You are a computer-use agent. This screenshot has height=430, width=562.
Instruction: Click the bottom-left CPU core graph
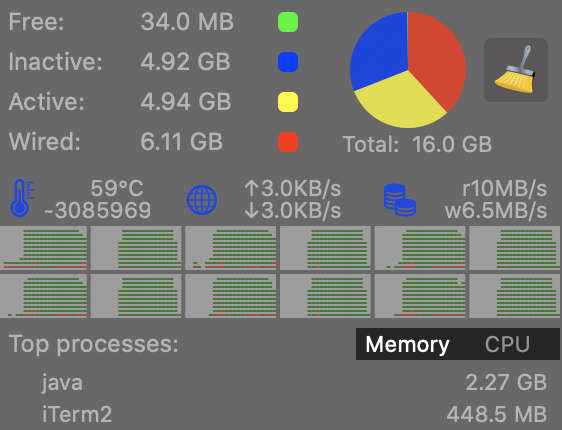(x=43, y=296)
